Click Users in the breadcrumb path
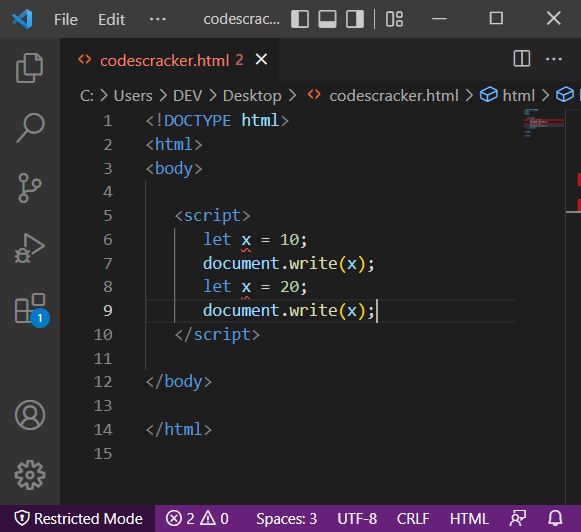Screen dimensions: 581x532 tap(133, 96)
